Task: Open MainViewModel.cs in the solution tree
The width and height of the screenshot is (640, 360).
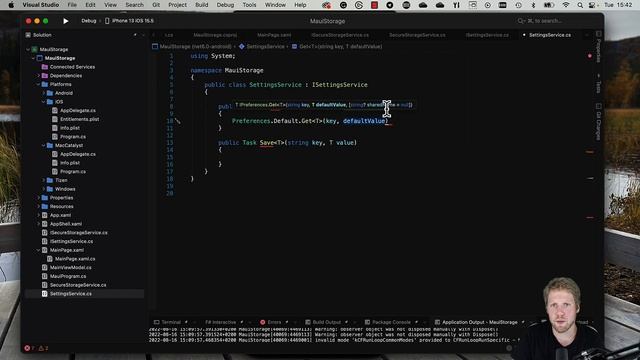Action: [70, 267]
